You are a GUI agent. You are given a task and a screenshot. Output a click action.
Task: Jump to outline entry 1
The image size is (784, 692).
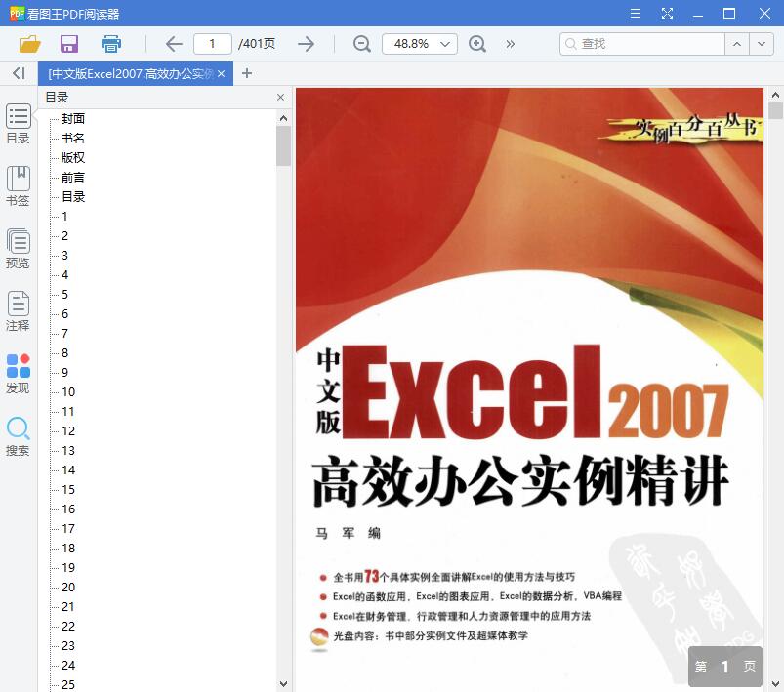point(64,216)
